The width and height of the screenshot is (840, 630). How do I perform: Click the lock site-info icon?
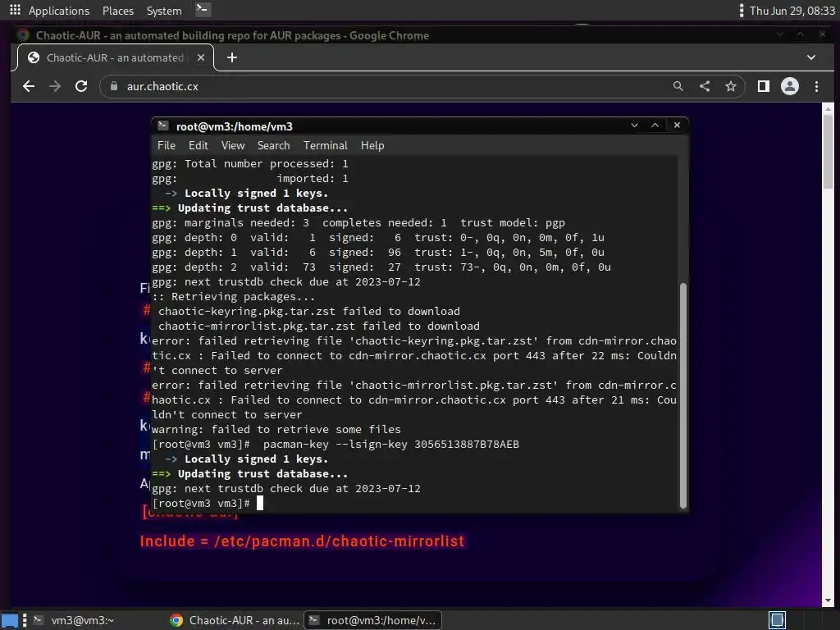click(113, 86)
